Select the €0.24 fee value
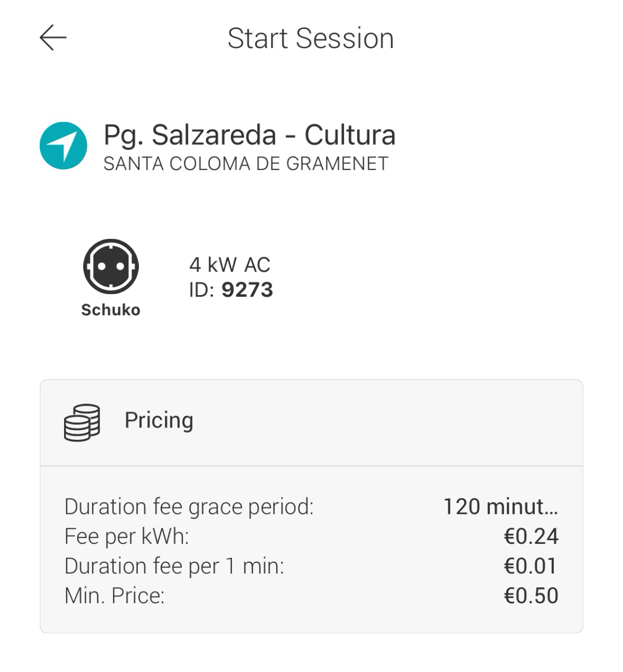This screenshot has height=672, width=623. pos(531,537)
